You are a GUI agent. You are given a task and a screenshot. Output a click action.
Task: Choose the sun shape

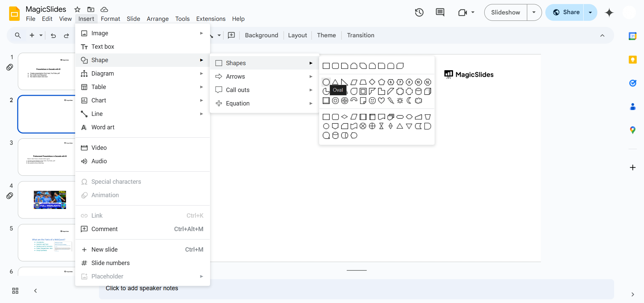click(x=400, y=100)
